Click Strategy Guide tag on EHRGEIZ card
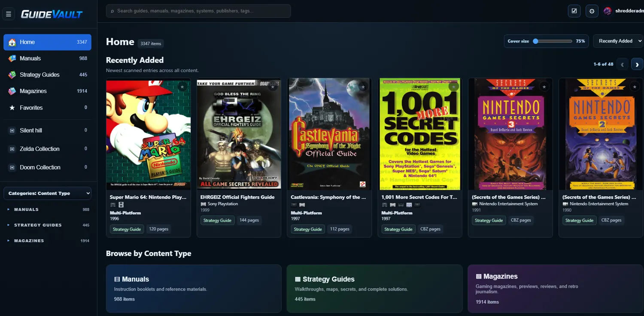Image resolution: width=644 pixels, height=316 pixels. point(217,220)
